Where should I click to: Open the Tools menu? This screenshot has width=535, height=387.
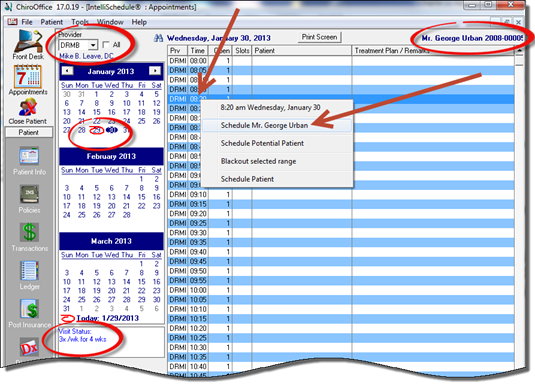pos(79,22)
